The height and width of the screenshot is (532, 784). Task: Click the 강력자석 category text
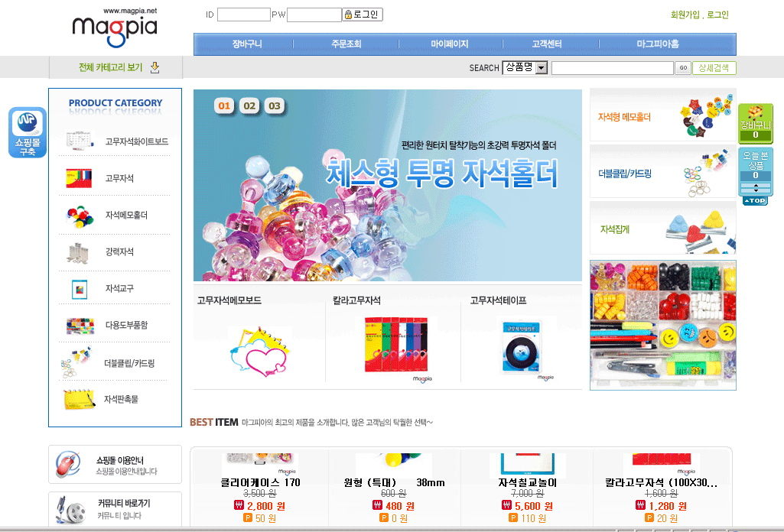tap(119, 251)
